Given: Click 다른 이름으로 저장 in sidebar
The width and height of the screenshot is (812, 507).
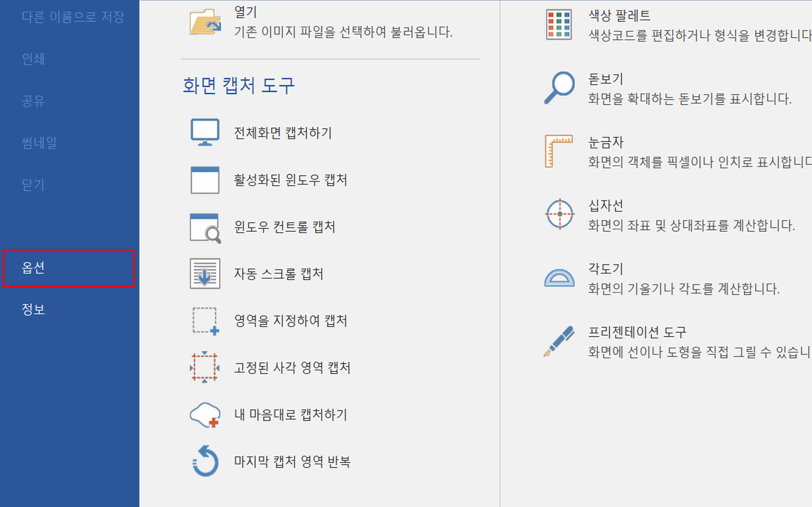Looking at the screenshot, I should (73, 17).
